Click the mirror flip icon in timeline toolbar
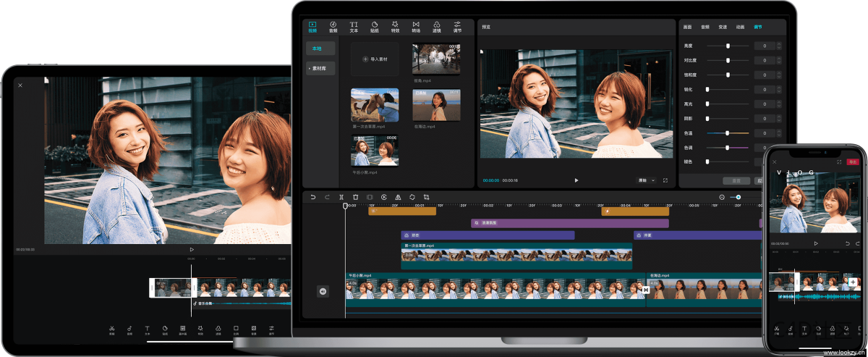Image resolution: width=868 pixels, height=357 pixels. click(398, 197)
